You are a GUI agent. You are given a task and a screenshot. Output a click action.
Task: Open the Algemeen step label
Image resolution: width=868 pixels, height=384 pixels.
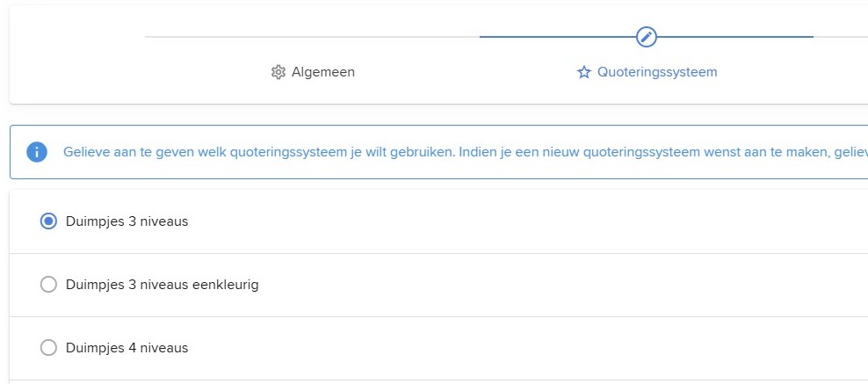point(323,72)
